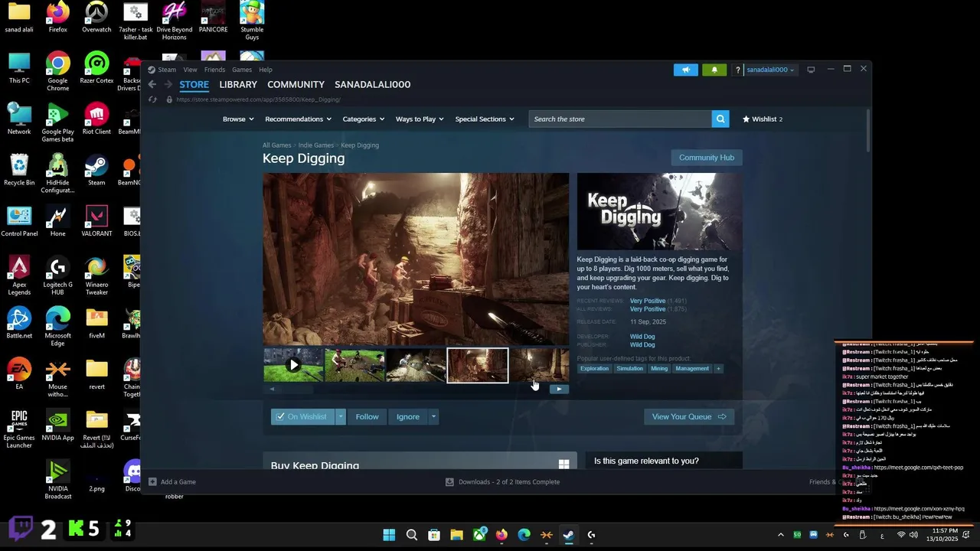Open the sanadalali000 account dropdown
Screen dimensions: 980x551
coord(770,70)
